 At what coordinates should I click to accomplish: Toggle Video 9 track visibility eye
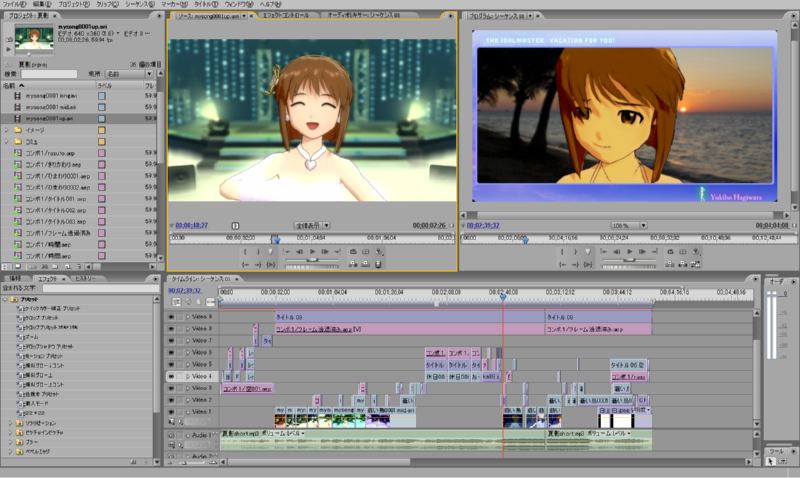[171, 317]
